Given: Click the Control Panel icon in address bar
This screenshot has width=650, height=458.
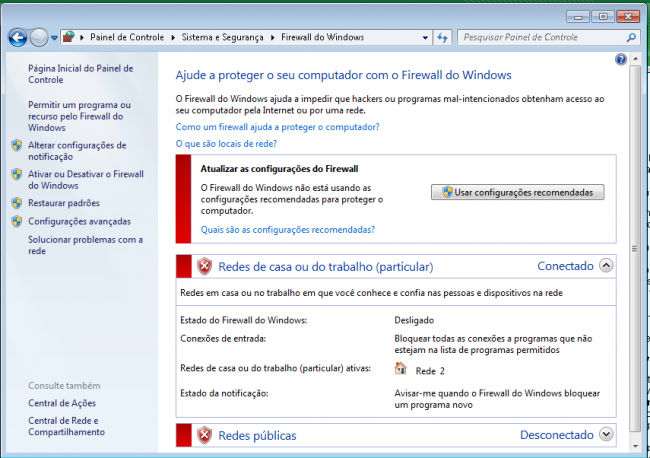Looking at the screenshot, I should pyautogui.click(x=69, y=37).
